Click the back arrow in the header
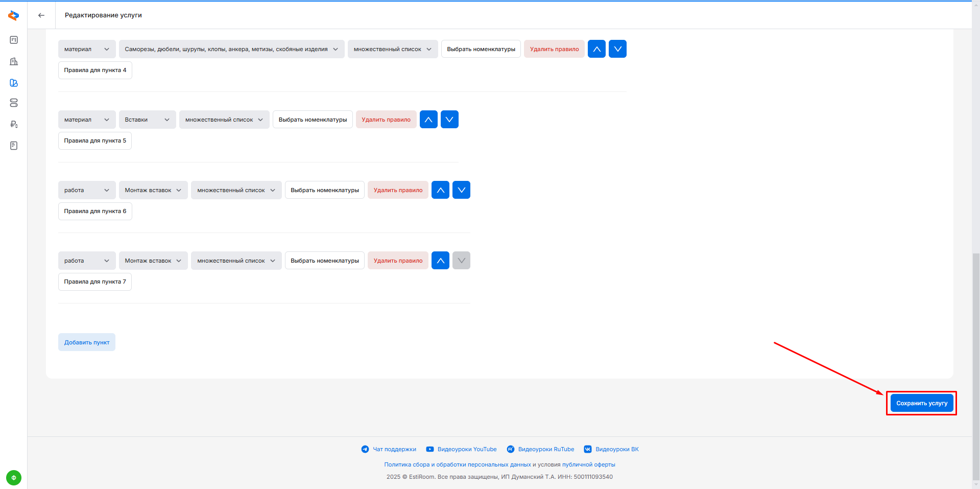980x489 pixels. click(41, 15)
